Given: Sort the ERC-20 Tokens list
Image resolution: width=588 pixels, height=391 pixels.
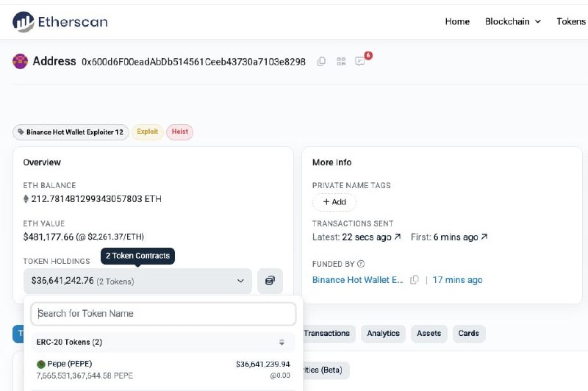Looking at the screenshot, I should [x=282, y=342].
